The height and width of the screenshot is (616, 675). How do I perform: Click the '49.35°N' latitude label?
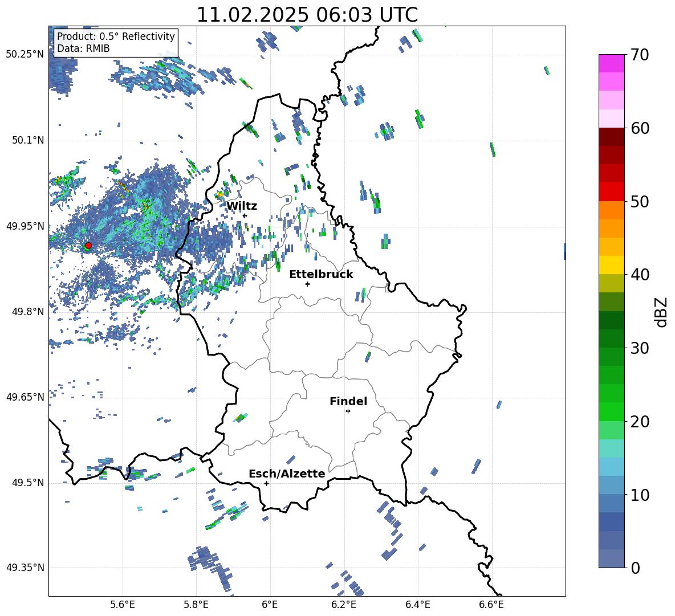[25, 568]
